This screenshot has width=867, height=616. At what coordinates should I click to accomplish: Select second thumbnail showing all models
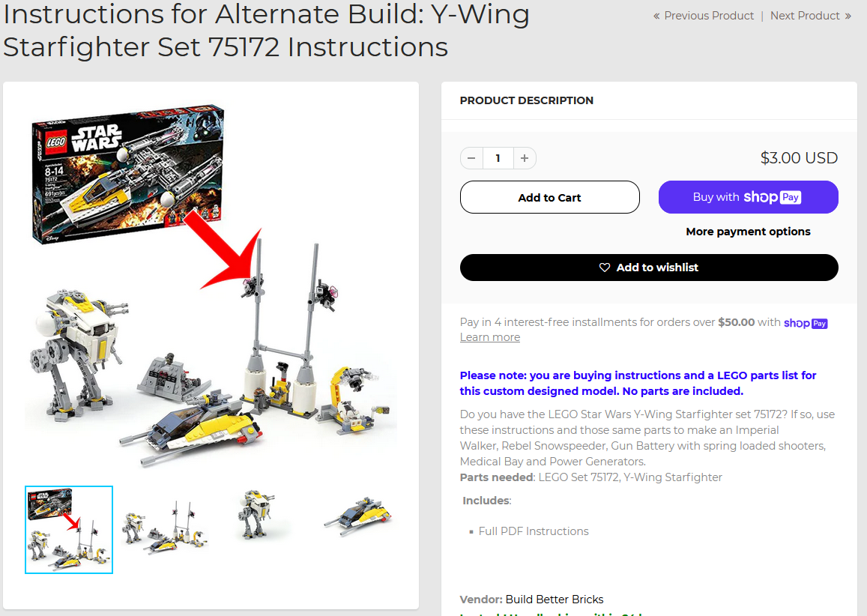[166, 526]
